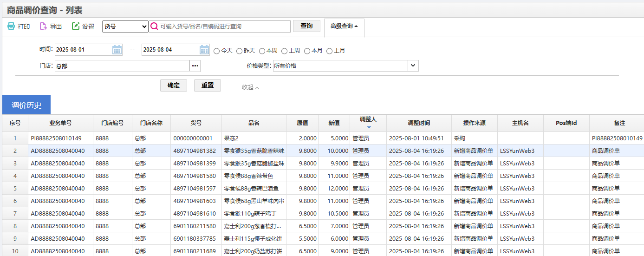
Task: Select the 昨天 radio button
Action: [x=239, y=51]
